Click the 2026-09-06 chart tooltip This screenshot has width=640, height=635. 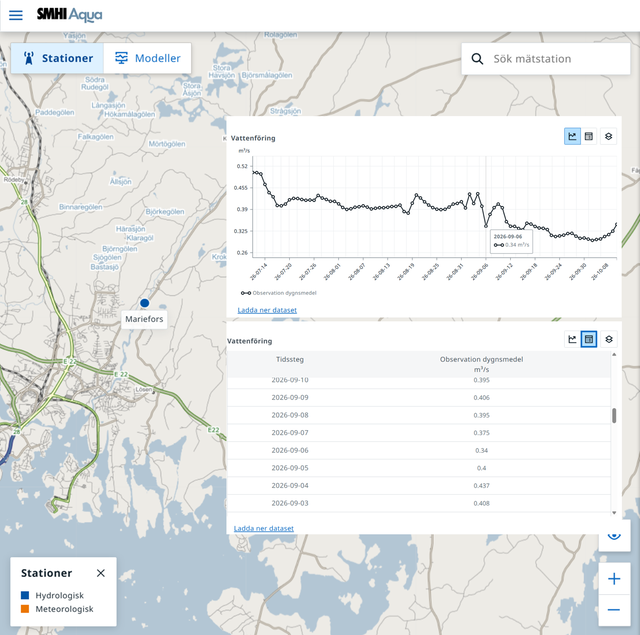pos(511,241)
